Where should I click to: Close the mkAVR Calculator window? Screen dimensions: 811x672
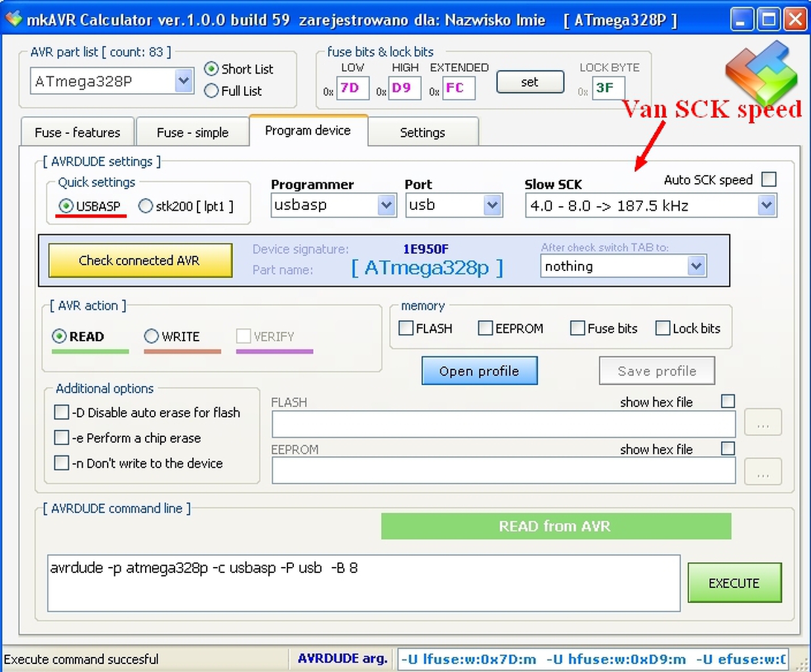(x=795, y=19)
